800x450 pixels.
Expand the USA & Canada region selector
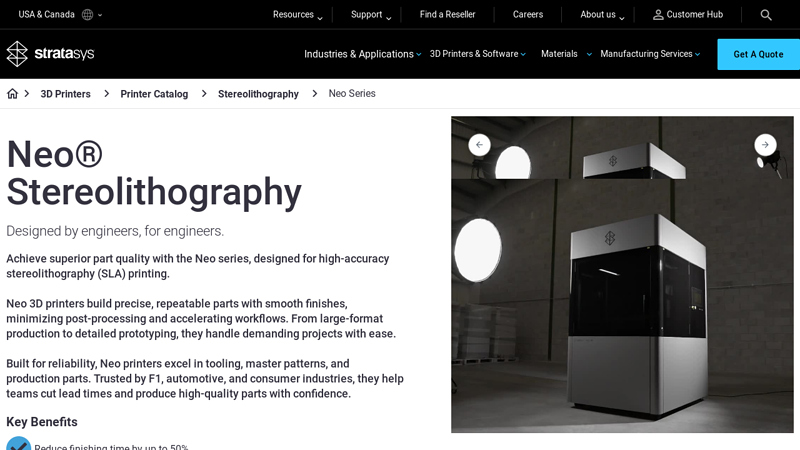(60, 15)
